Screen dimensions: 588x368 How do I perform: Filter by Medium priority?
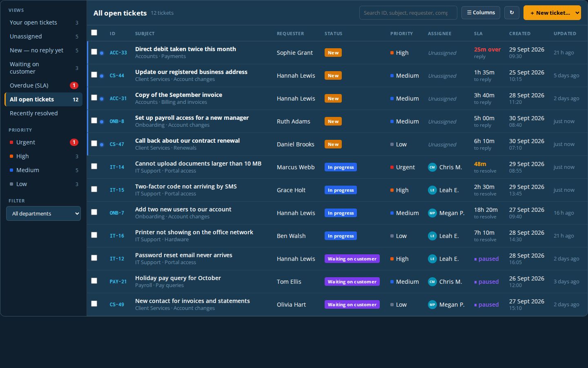tap(43, 170)
